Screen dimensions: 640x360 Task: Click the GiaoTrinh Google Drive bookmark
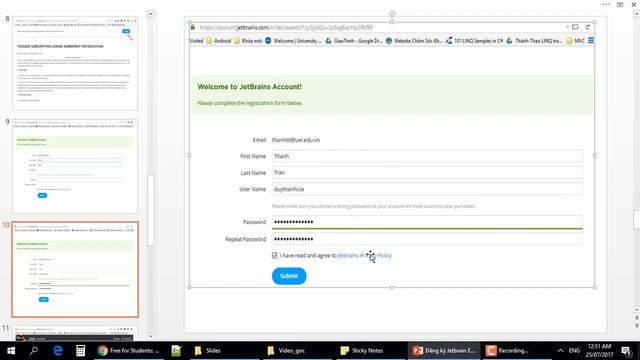click(353, 41)
